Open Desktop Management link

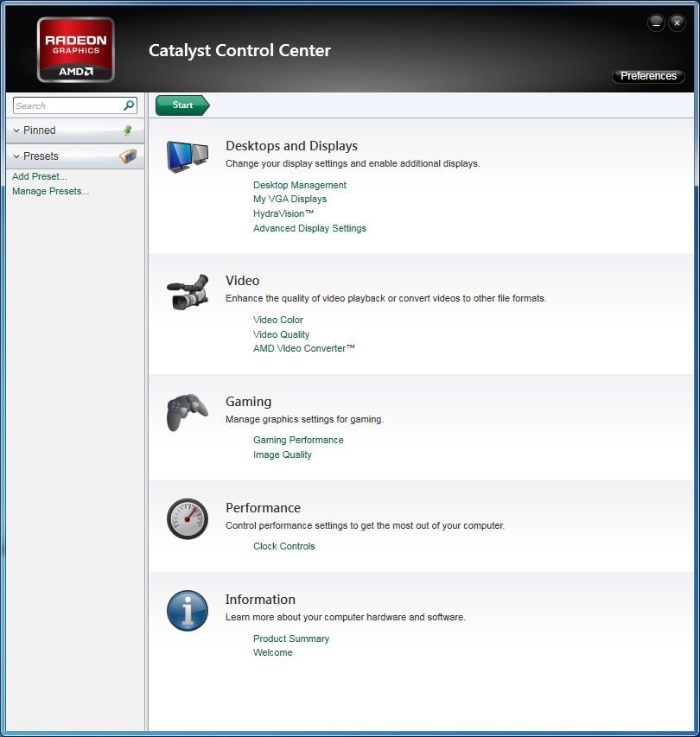click(299, 185)
